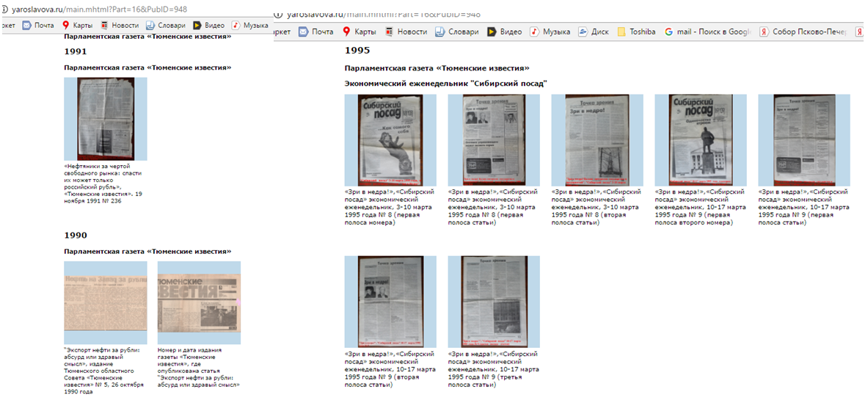Click caption '3-10 марта № 8 (вторая полоса статьи)'
Image resolution: width=868 pixels, height=400 pixels.
(x=597, y=207)
